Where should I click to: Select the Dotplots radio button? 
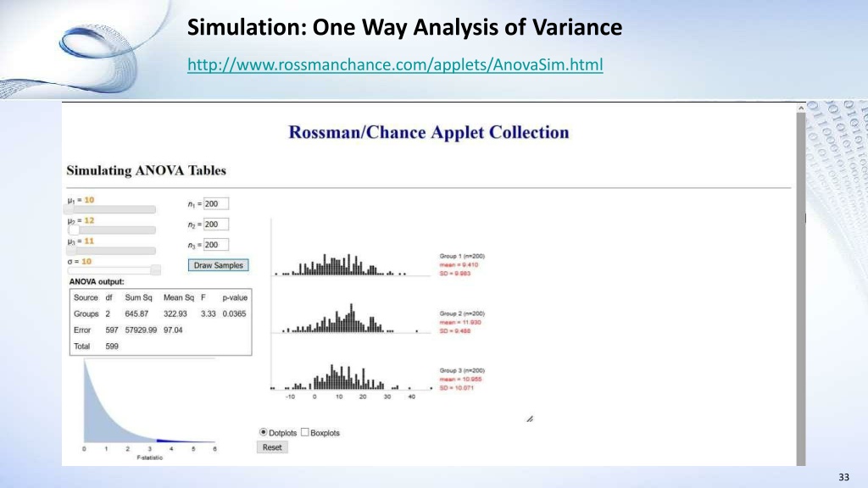(x=263, y=432)
